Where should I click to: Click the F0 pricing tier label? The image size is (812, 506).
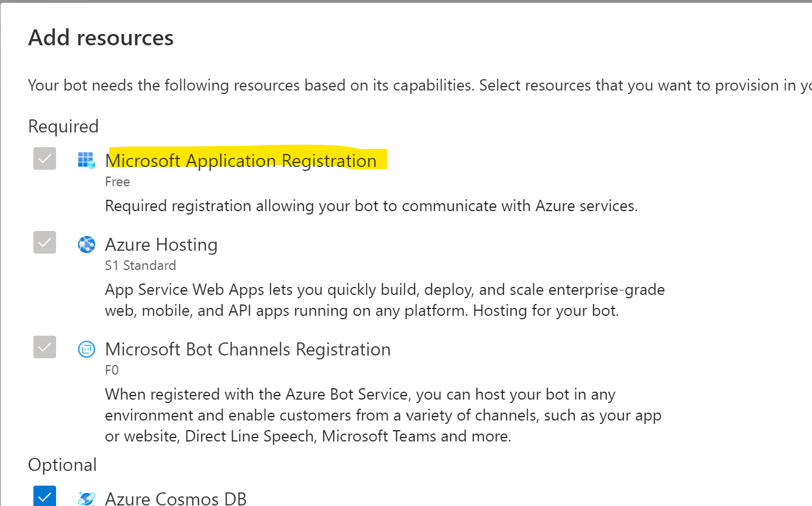[111, 370]
